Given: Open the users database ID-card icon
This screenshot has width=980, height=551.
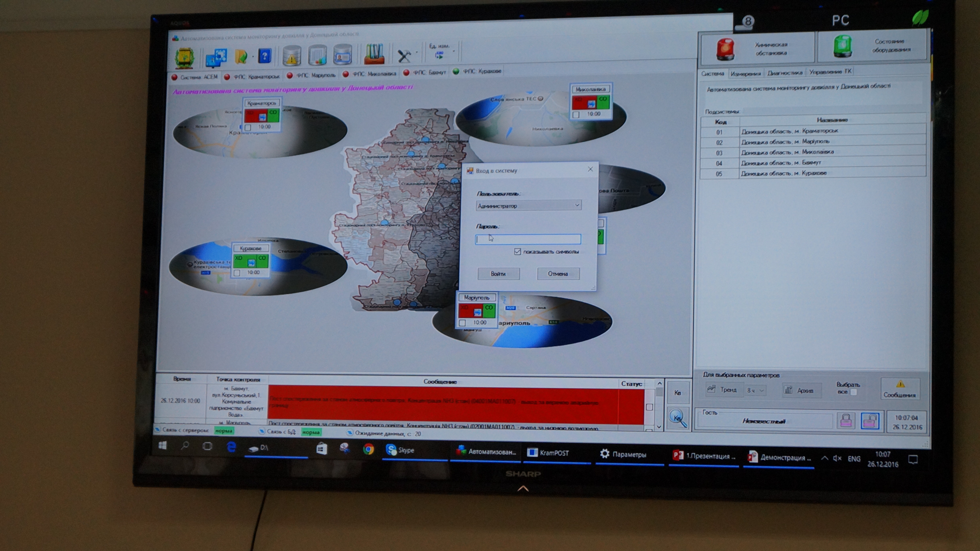Looking at the screenshot, I should pyautogui.click(x=342, y=54).
